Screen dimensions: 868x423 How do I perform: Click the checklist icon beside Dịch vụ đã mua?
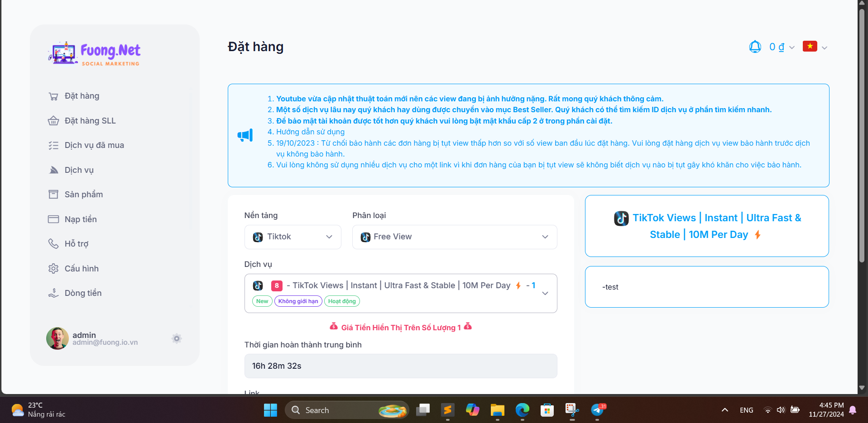[x=53, y=145]
